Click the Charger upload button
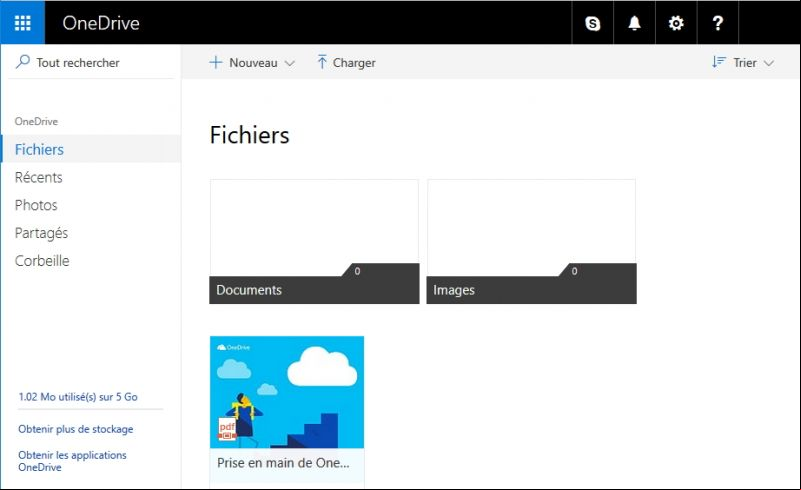The width and height of the screenshot is (801, 490). pos(346,62)
